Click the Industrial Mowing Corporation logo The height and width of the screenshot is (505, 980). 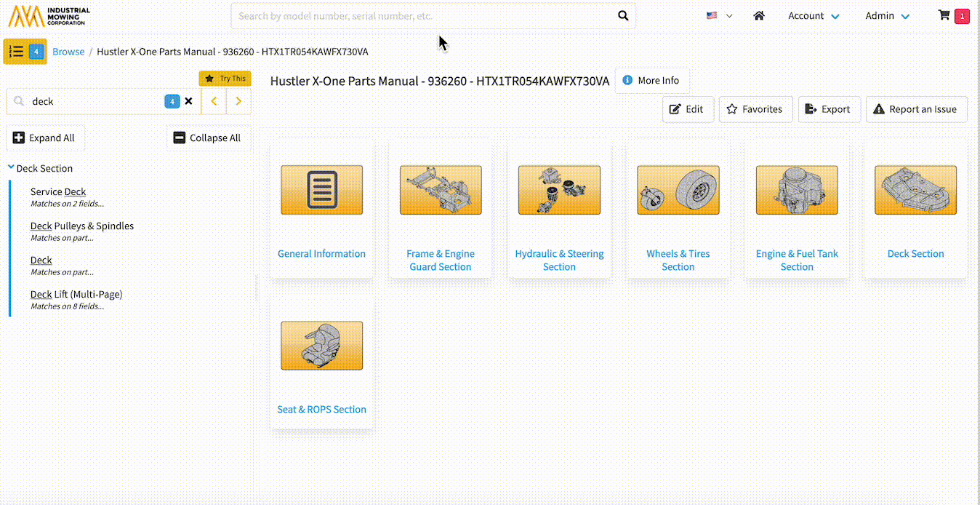pyautogui.click(x=49, y=15)
